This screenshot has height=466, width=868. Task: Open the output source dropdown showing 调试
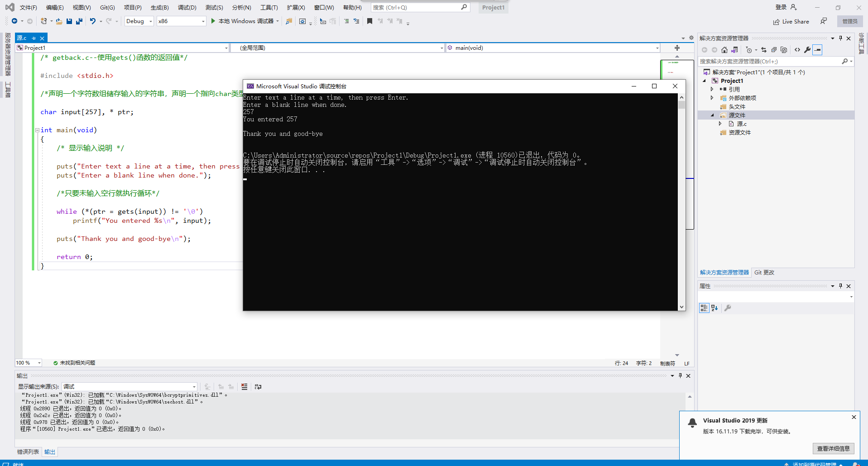(x=129, y=387)
